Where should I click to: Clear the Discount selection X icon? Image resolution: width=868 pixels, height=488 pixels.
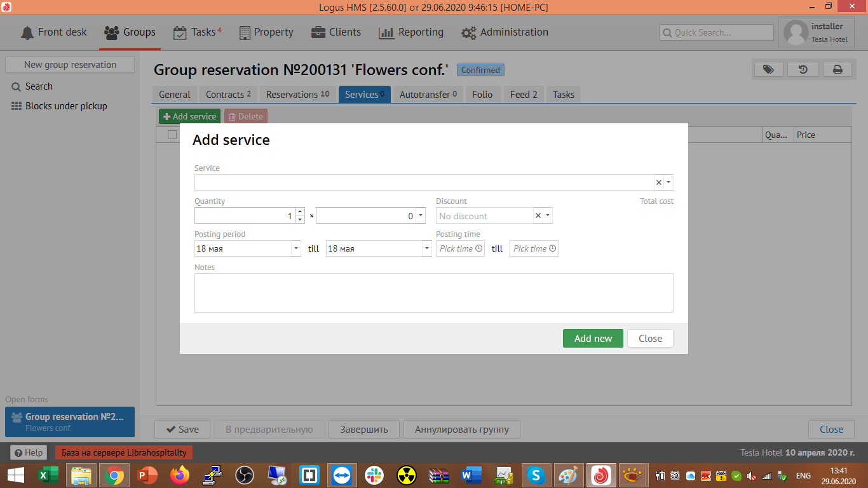tap(538, 216)
